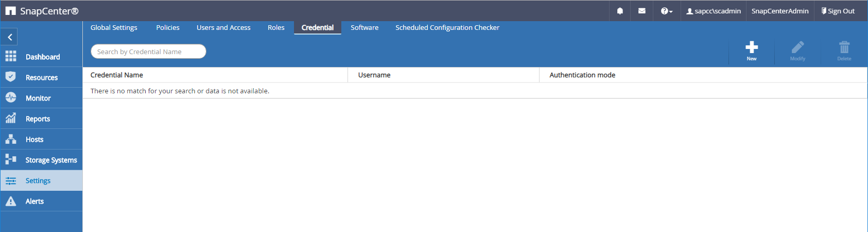Collapse the left sidebar with arrow
Viewport: 868px width, 232px height.
pos(10,37)
